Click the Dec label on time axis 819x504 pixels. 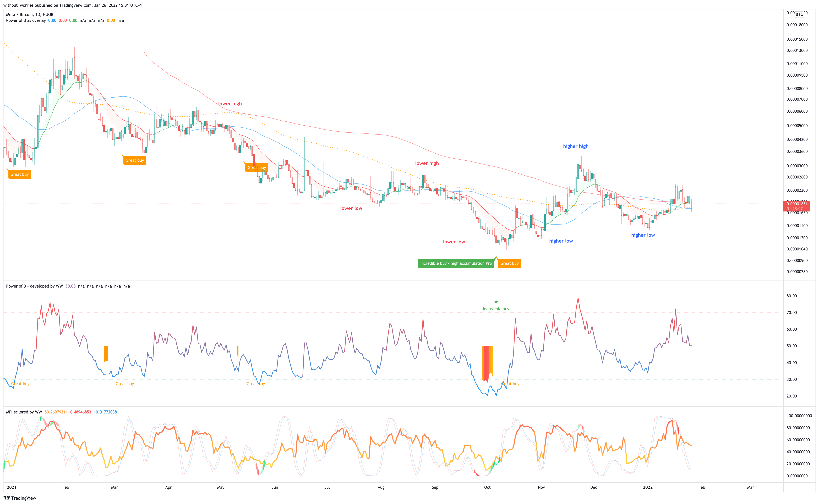coord(593,487)
